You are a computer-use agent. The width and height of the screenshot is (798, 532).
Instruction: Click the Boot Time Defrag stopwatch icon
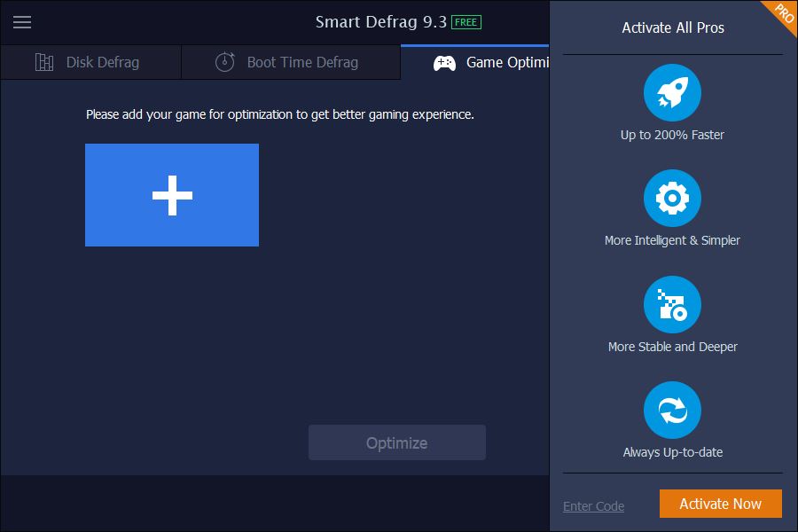pos(225,62)
